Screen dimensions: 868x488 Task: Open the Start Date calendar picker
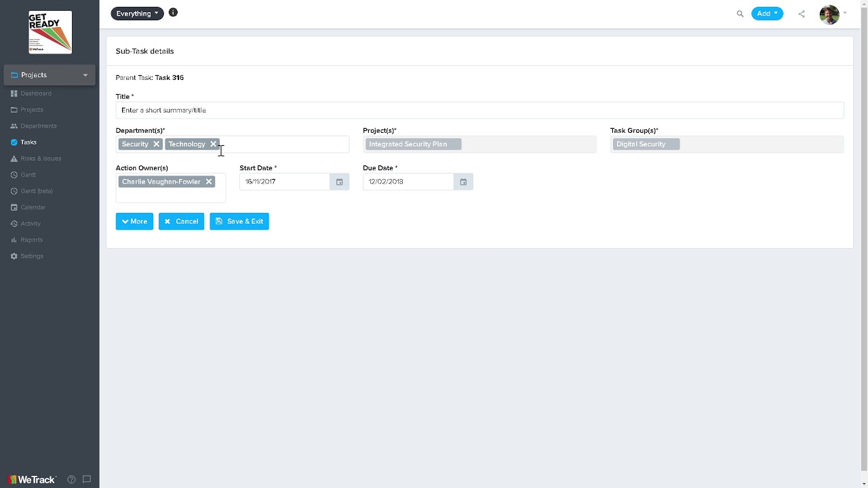point(340,182)
